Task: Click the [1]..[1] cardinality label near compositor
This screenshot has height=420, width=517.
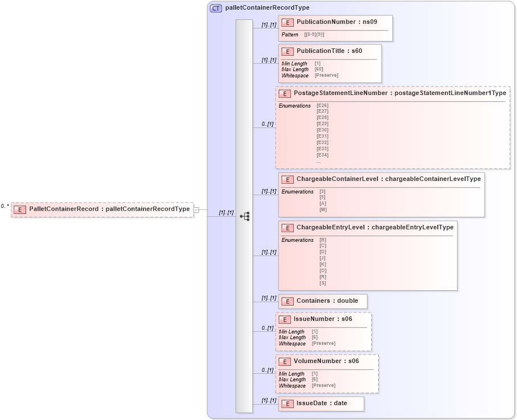Action: [225, 212]
